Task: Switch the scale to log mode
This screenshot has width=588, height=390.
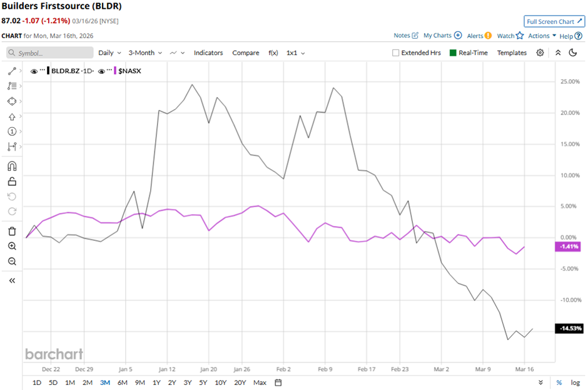Action: click(x=575, y=382)
